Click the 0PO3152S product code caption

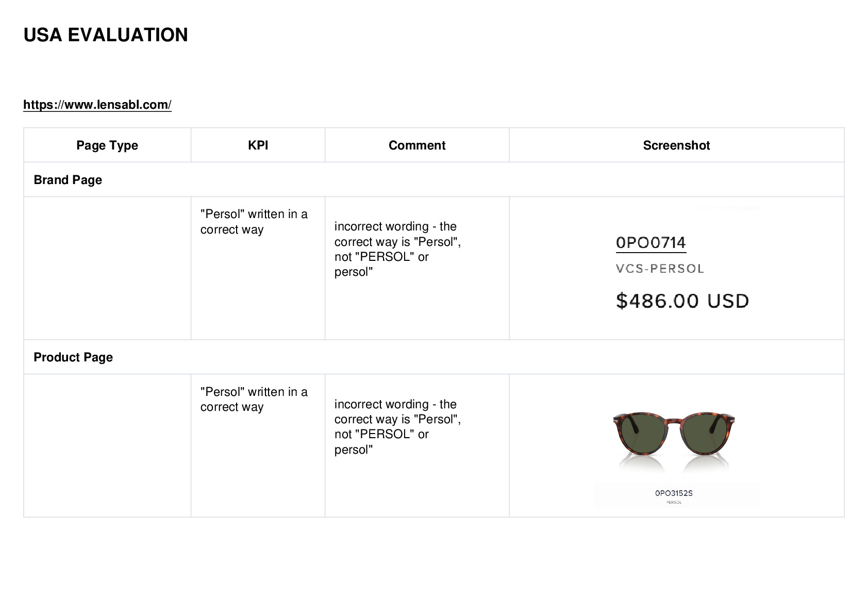pyautogui.click(x=674, y=493)
